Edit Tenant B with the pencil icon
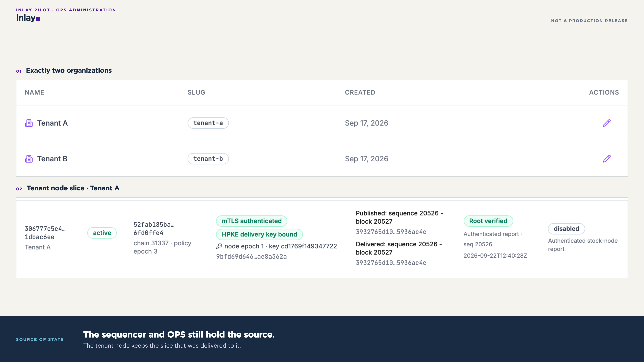The image size is (644, 362). click(x=607, y=159)
